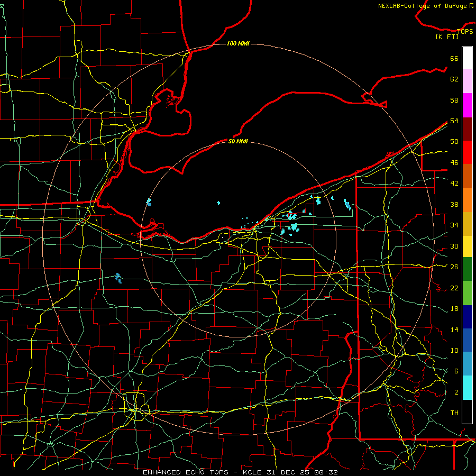Click the 30 value on the legend
Image resolution: width=476 pixels, height=476 pixels.
[x=454, y=246]
